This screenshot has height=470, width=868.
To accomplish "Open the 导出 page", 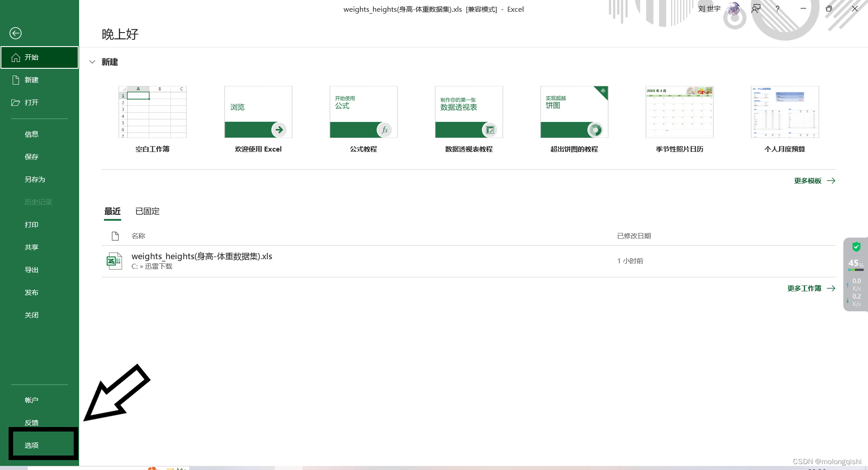I will click(x=39, y=270).
